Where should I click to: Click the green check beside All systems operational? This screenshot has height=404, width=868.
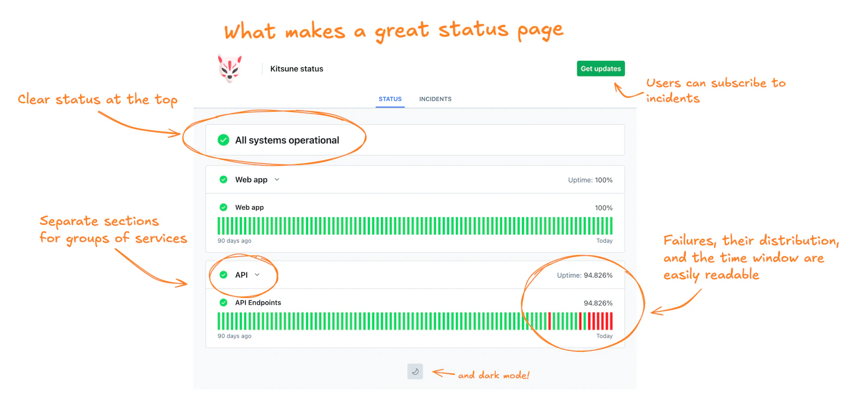(224, 140)
